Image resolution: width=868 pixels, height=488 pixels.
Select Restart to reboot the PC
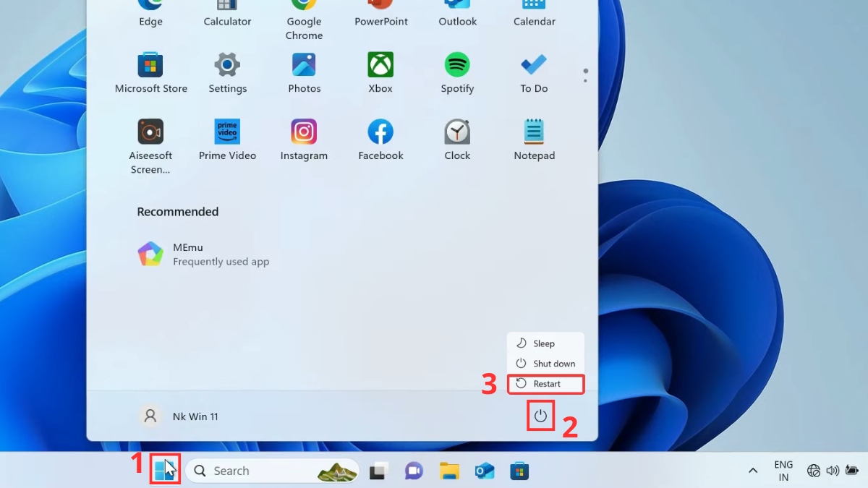click(x=546, y=384)
